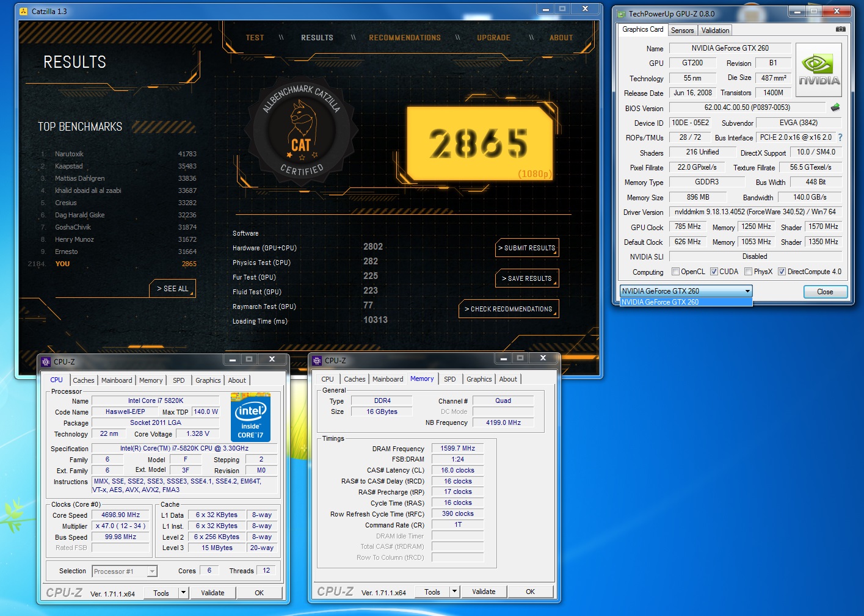The height and width of the screenshot is (616, 864).
Task: Click the BIOS Version field in GPU-Z
Action: [747, 107]
